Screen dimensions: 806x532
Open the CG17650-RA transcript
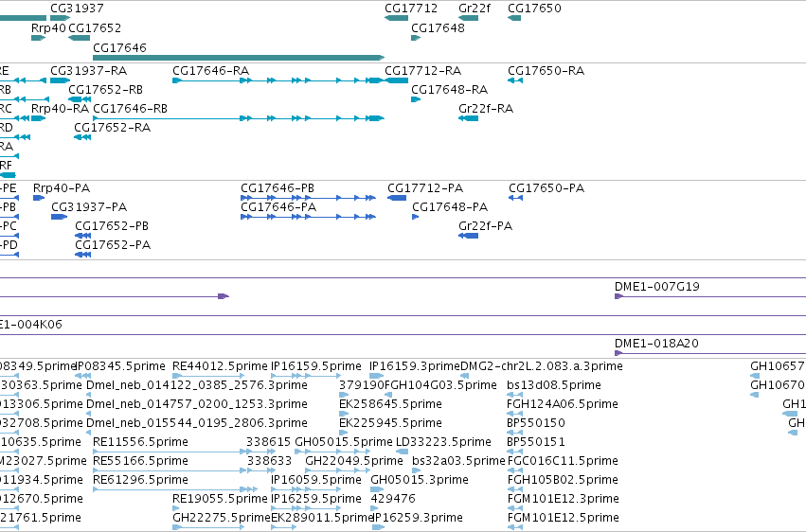point(515,80)
